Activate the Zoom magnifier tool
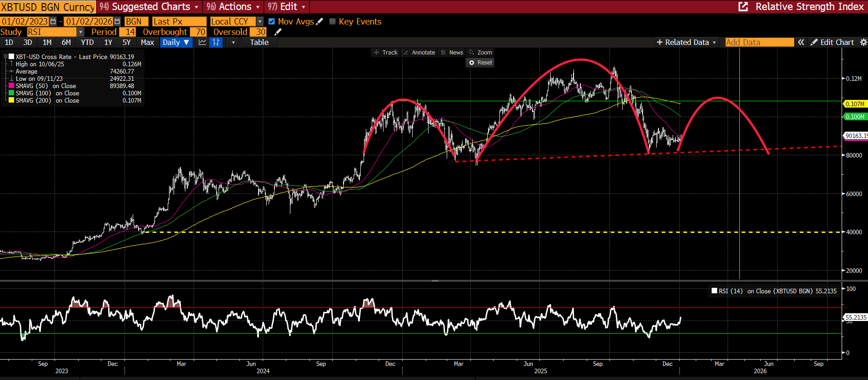This screenshot has height=380, width=868. (481, 53)
